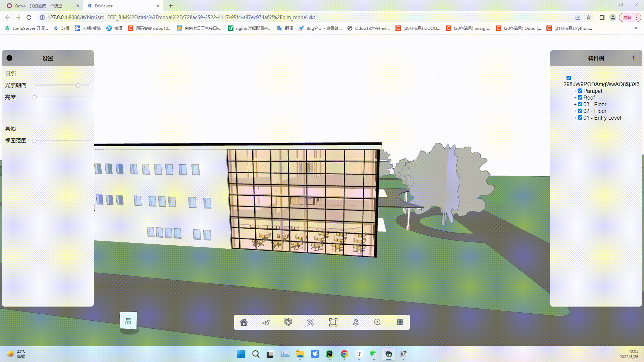
Task: Uncheck the 01 - Entry Level checkbox
Action: (580, 118)
